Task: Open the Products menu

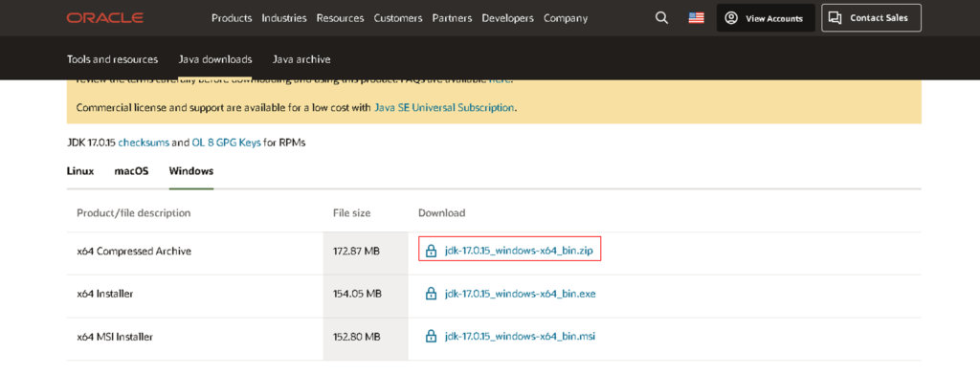Action: tap(232, 18)
